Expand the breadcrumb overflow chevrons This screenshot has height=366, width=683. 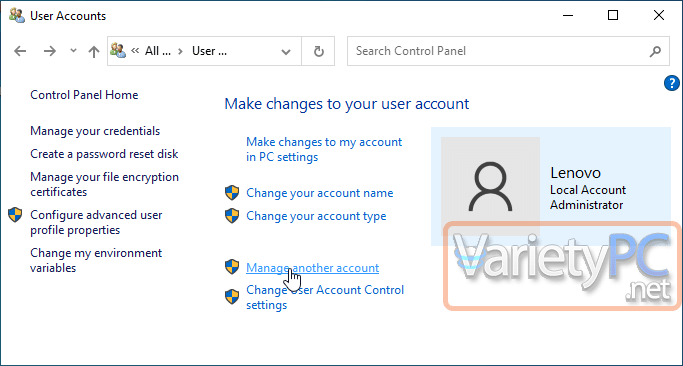click(135, 51)
